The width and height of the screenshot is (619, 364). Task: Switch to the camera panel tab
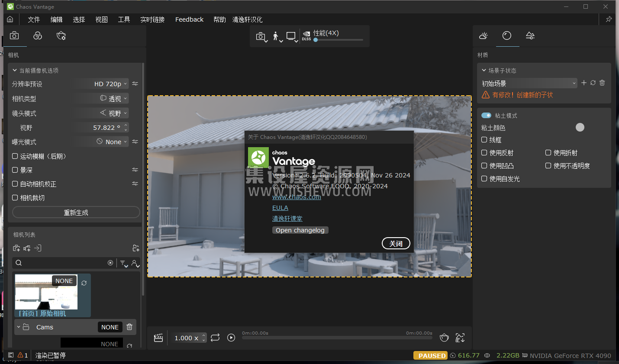[x=14, y=36]
